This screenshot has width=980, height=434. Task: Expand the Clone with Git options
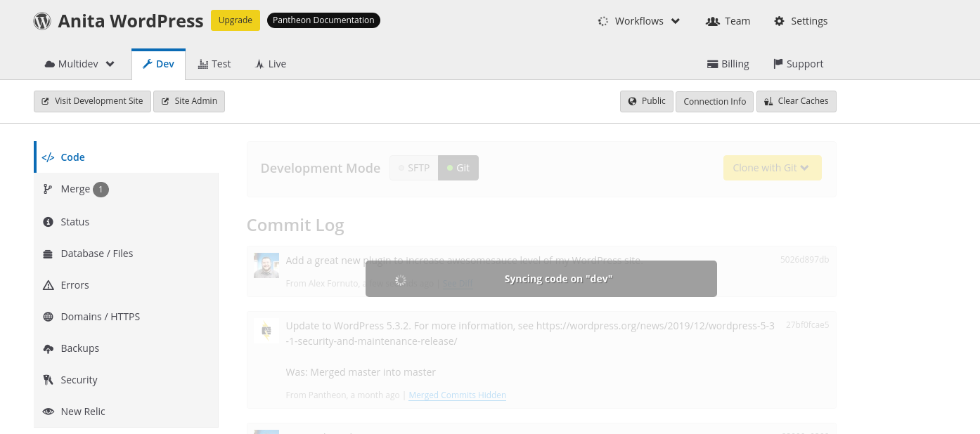pos(772,167)
